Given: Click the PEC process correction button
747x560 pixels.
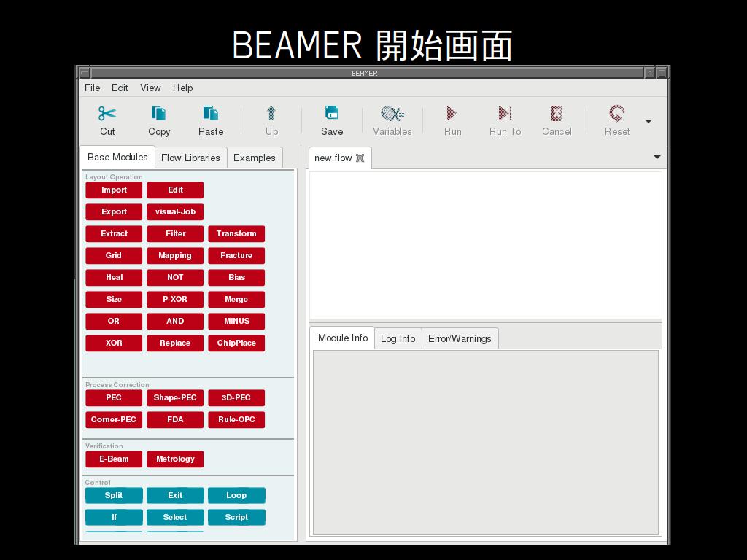Looking at the screenshot, I should click(x=114, y=398).
